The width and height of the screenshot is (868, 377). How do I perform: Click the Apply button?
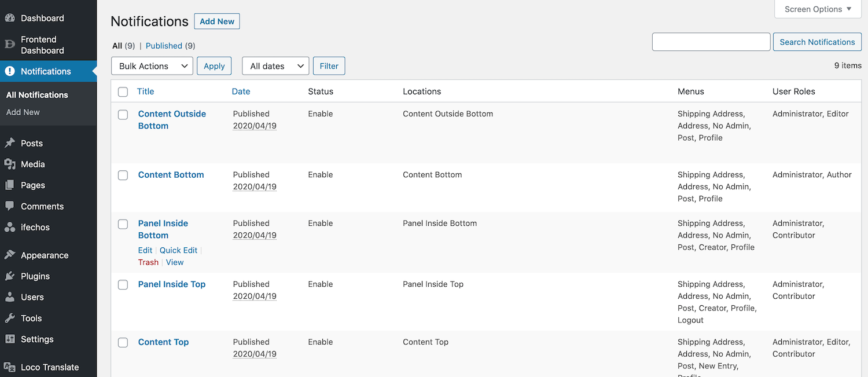pos(214,66)
